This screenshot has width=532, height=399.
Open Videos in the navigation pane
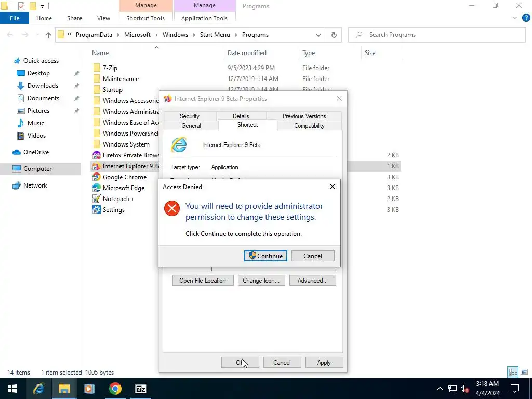[x=36, y=136]
